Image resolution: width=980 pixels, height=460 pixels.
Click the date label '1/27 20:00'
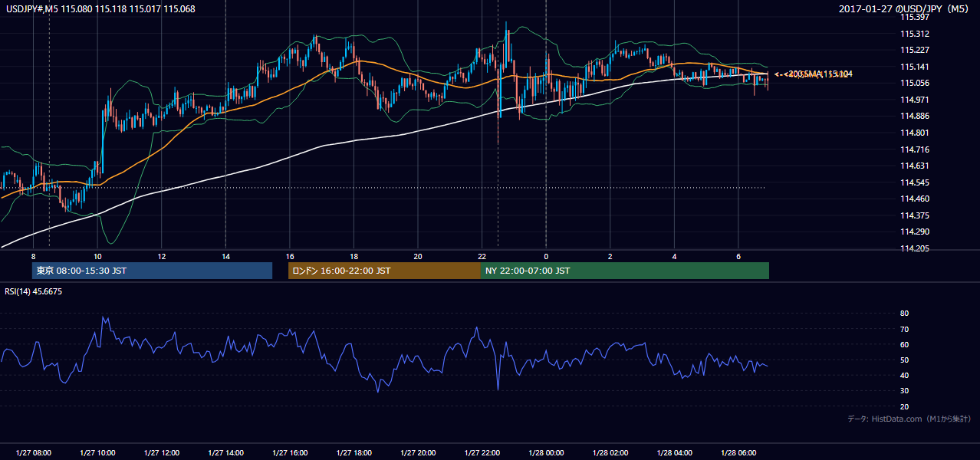pos(417,452)
